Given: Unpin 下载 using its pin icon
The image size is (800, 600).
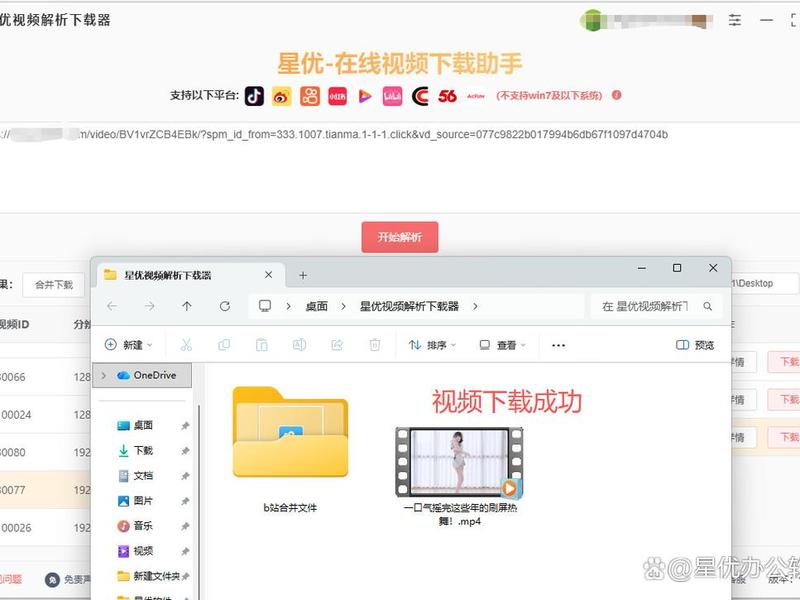Looking at the screenshot, I should 185,451.
